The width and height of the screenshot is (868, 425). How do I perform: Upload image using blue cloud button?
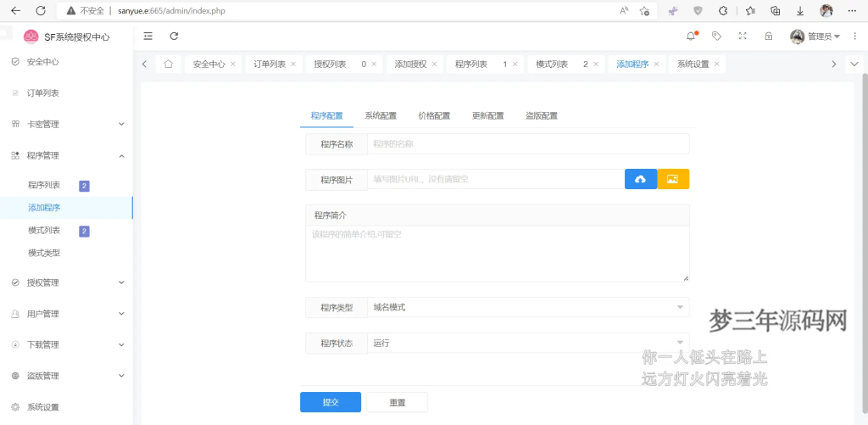[641, 179]
